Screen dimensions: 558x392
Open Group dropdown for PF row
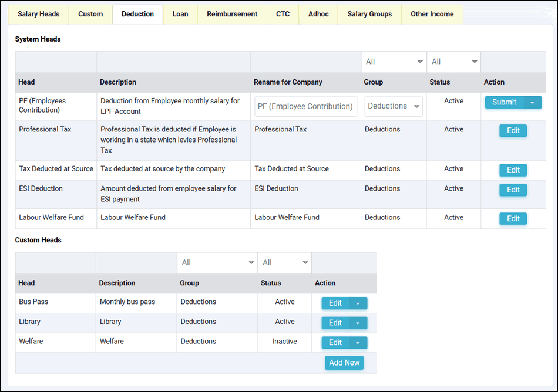(394, 106)
